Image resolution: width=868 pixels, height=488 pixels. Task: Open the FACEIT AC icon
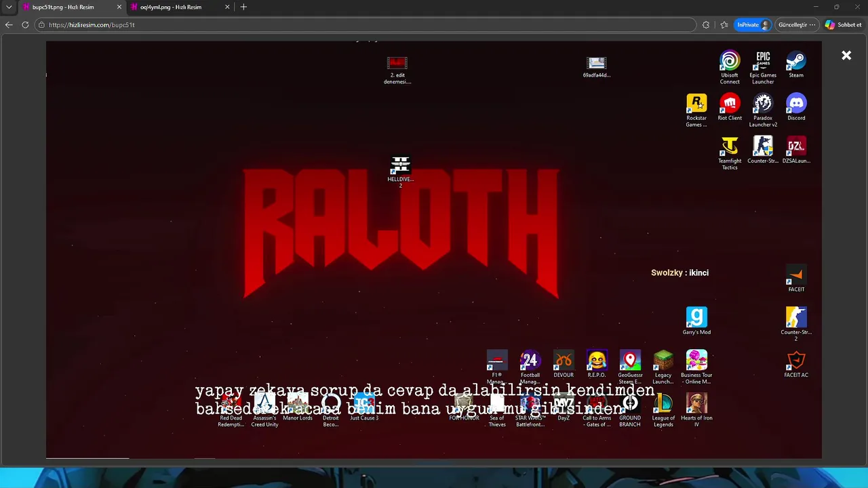[x=796, y=364]
